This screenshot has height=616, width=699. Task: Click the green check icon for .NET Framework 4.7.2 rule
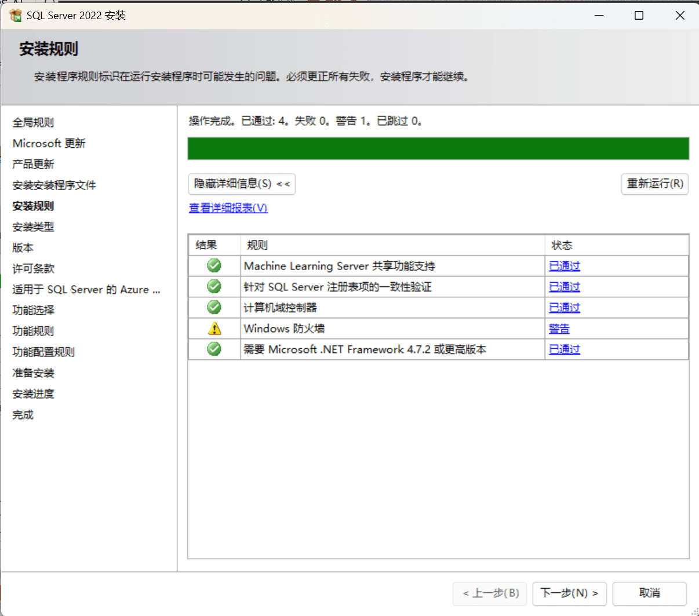pyautogui.click(x=214, y=349)
